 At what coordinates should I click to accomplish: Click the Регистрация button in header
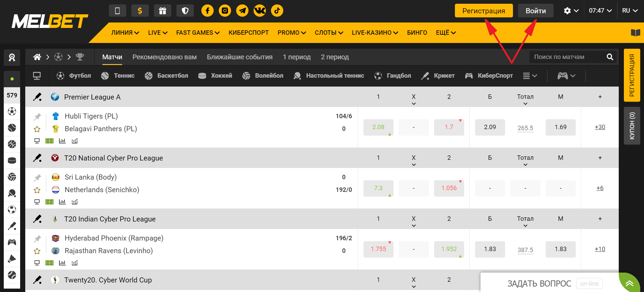(x=484, y=11)
